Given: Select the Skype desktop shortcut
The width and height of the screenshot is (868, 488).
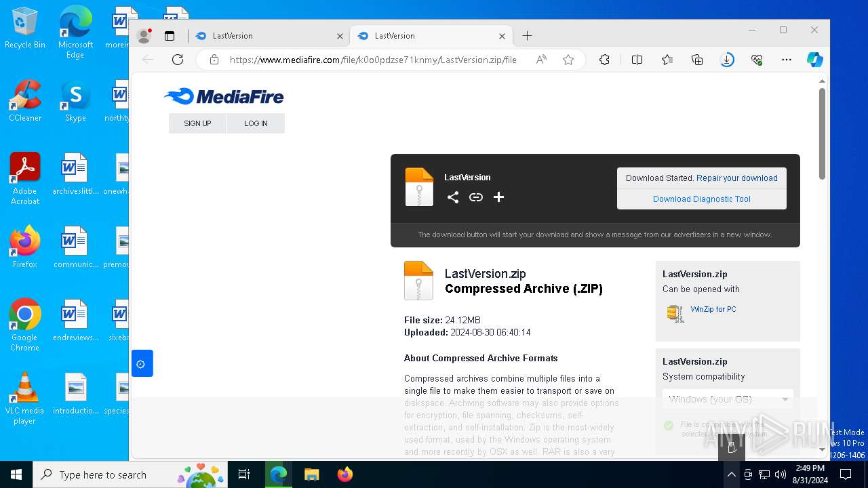Looking at the screenshot, I should (x=75, y=102).
